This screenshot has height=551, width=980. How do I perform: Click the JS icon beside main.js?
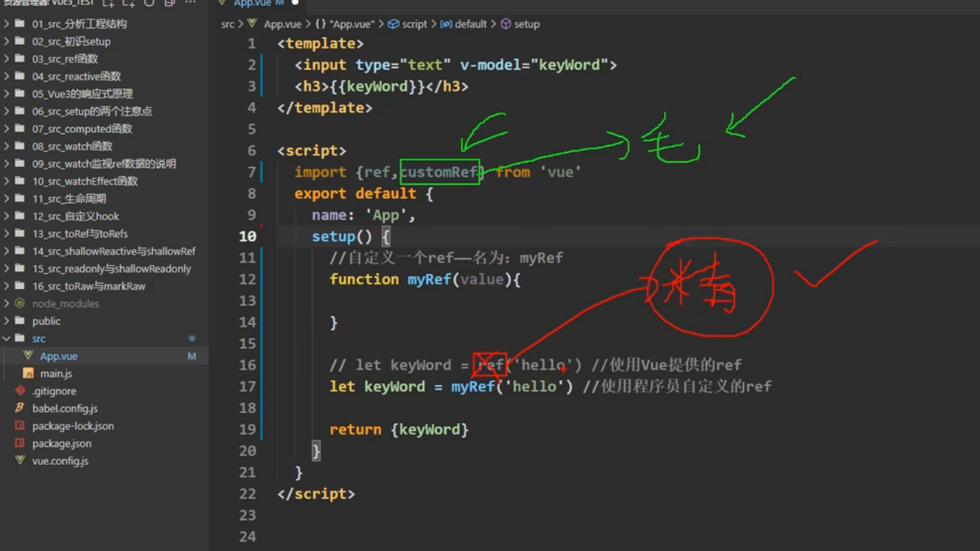pos(28,374)
